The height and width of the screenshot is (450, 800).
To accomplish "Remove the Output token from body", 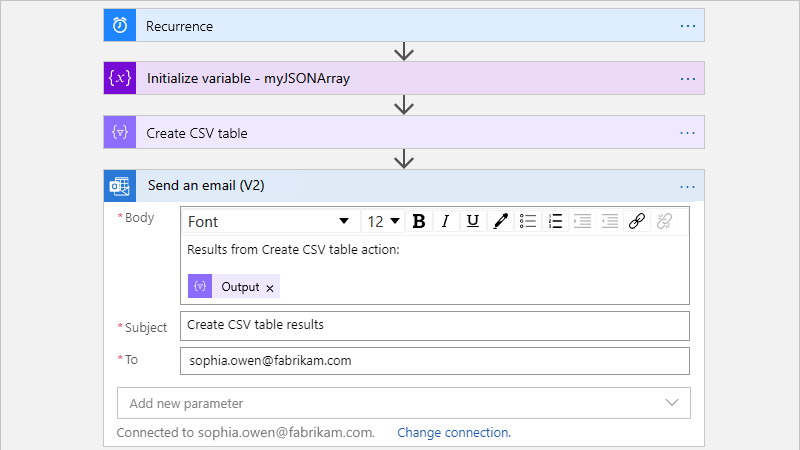I will point(270,288).
